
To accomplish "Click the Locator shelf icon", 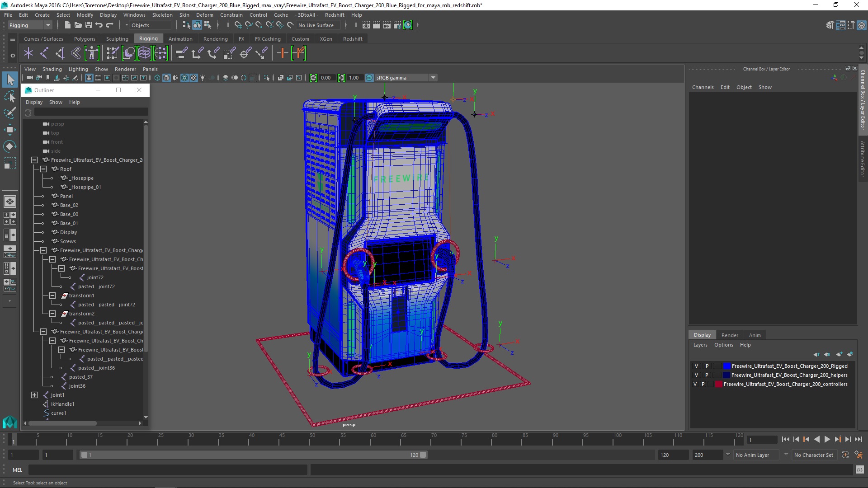I will (x=28, y=53).
